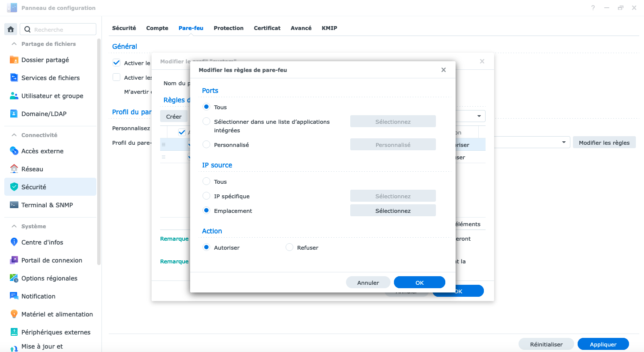
Task: Confirm the firewall rule with OK
Action: coord(419,283)
